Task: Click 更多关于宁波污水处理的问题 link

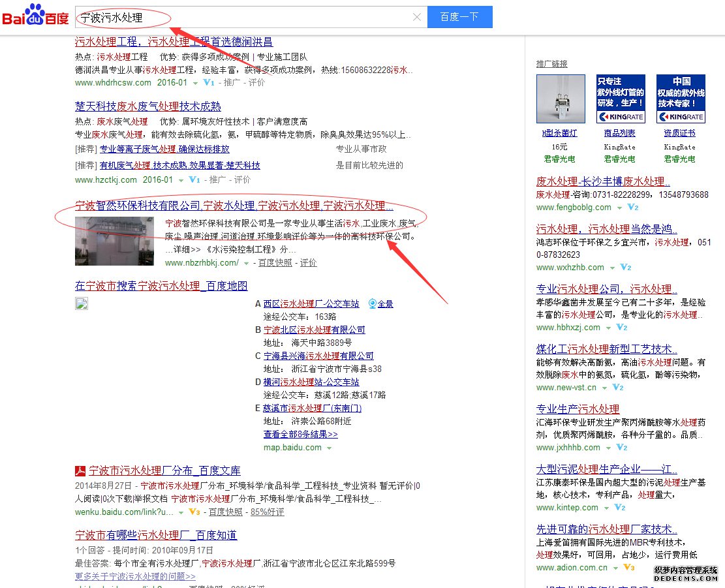Action: (x=135, y=576)
